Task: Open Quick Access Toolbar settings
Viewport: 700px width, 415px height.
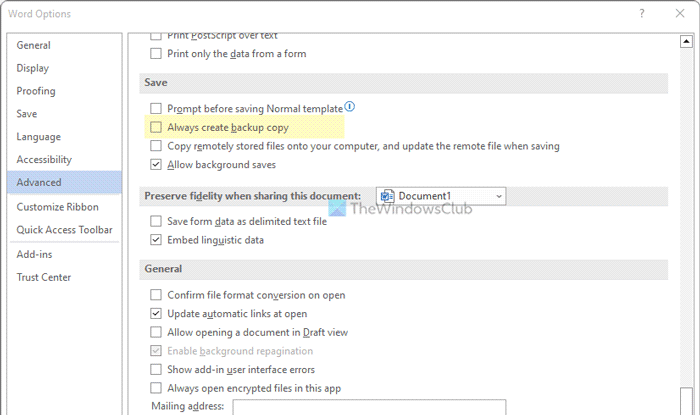Action: tap(64, 230)
